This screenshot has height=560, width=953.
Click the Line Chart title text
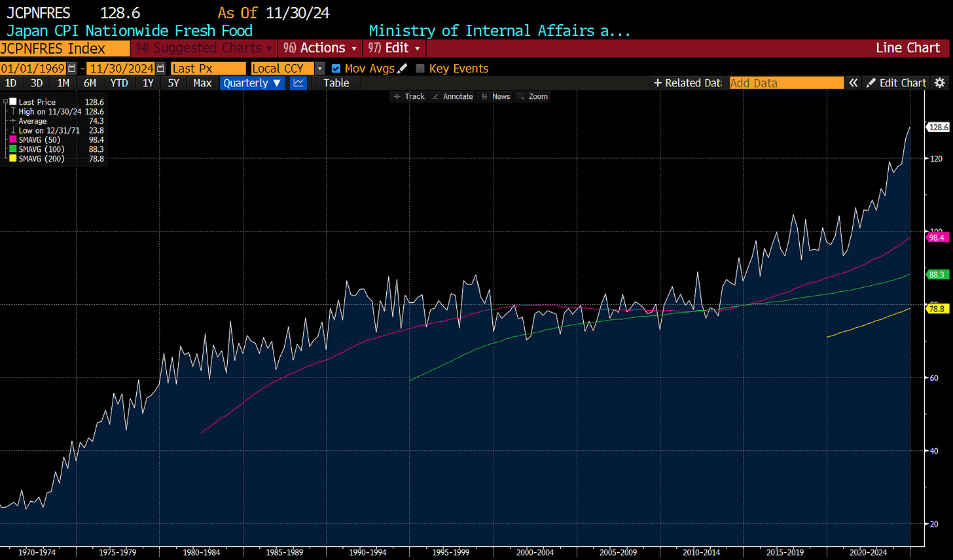(x=907, y=48)
